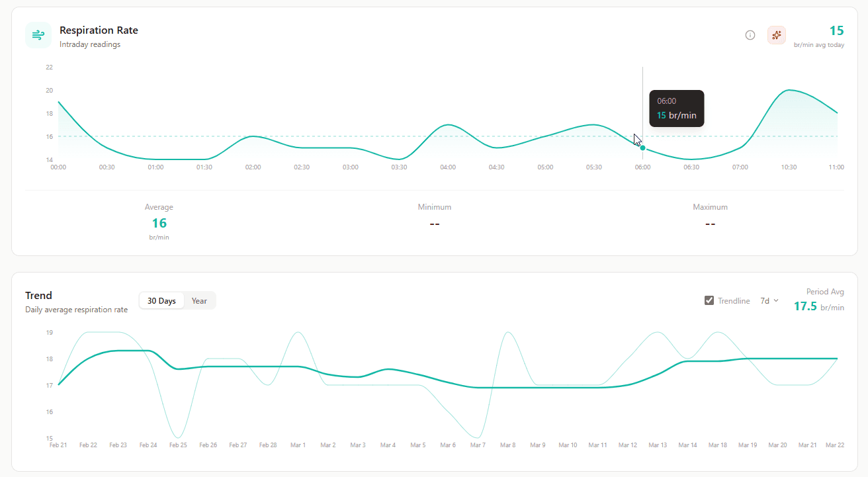Click the 15 br/min avg today value
Screen dimensions: 868x477
836,31
